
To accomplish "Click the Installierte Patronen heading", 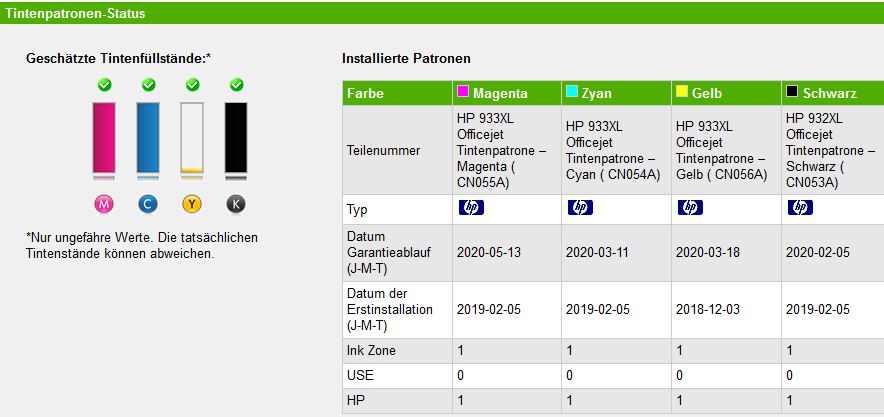I will (x=406, y=58).
